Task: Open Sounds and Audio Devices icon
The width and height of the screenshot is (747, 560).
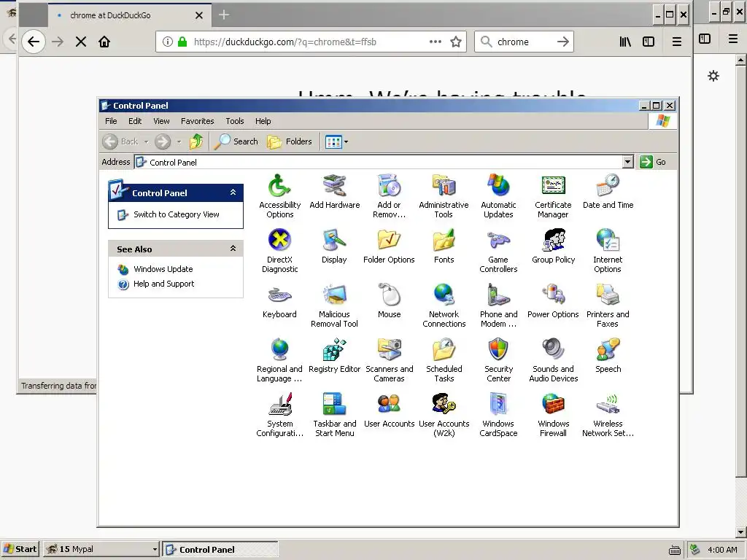Action: click(x=553, y=360)
